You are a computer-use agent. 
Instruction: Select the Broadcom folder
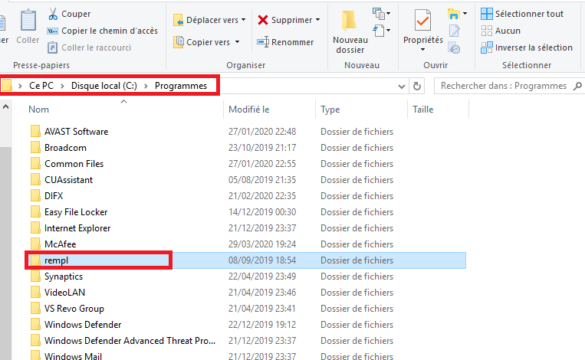tap(65, 148)
